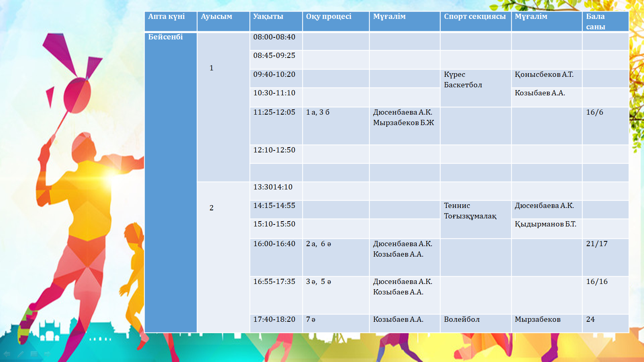Click 'Баскетбол' sport section text
This screenshot has height=362, width=644.
pos(463,85)
